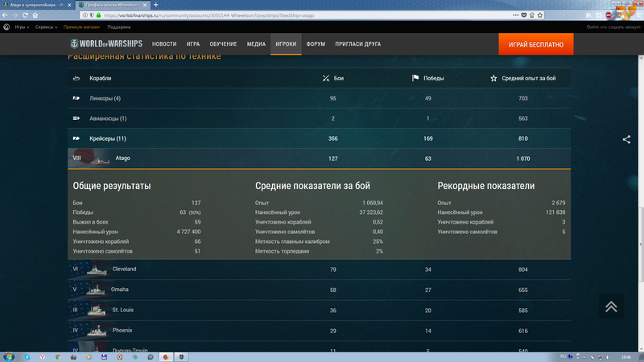
Task: Switch to the Atago forum tab
Action: (36, 5)
